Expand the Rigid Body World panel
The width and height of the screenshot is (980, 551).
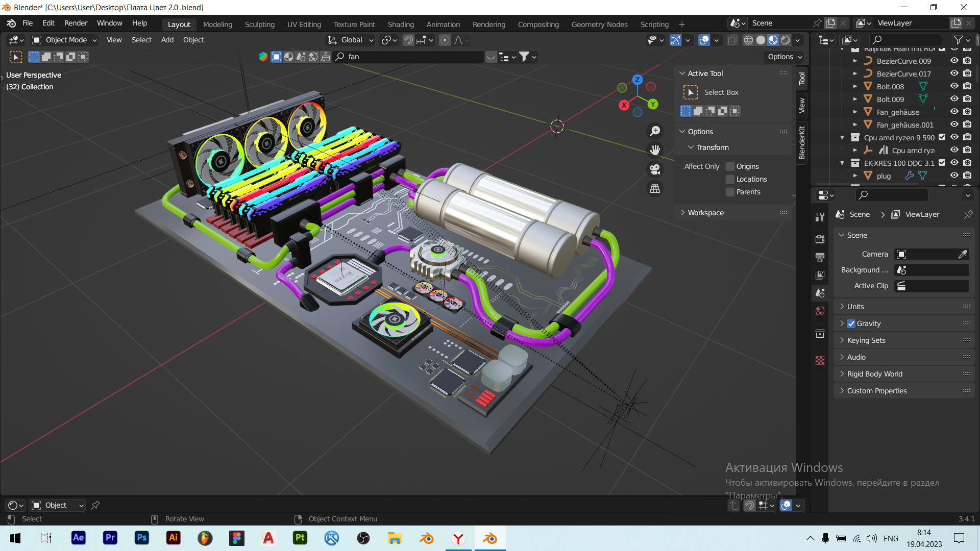coord(874,374)
